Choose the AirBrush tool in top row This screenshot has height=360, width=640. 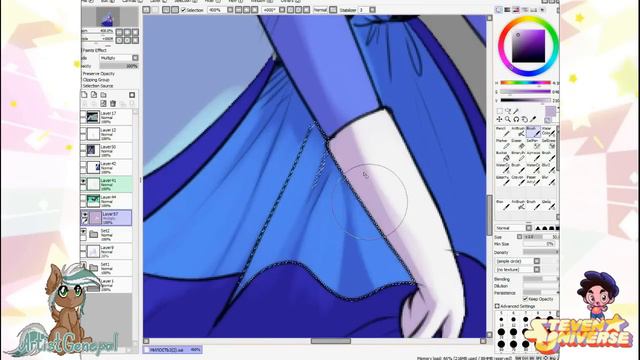click(x=518, y=131)
